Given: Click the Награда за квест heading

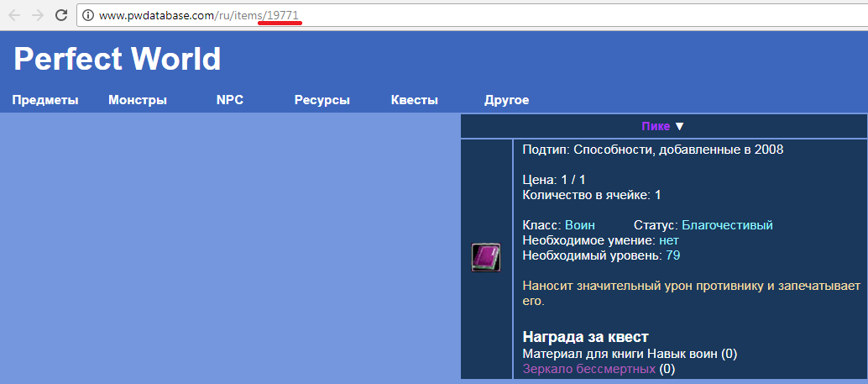Looking at the screenshot, I should [586, 337].
